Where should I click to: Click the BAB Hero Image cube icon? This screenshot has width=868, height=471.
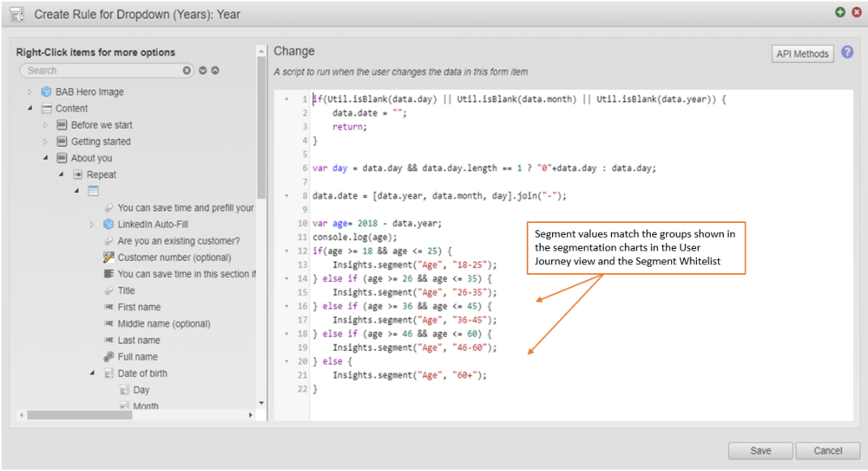coord(45,92)
